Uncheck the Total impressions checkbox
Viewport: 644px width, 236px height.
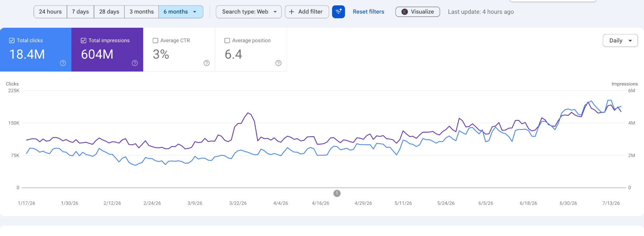84,40
